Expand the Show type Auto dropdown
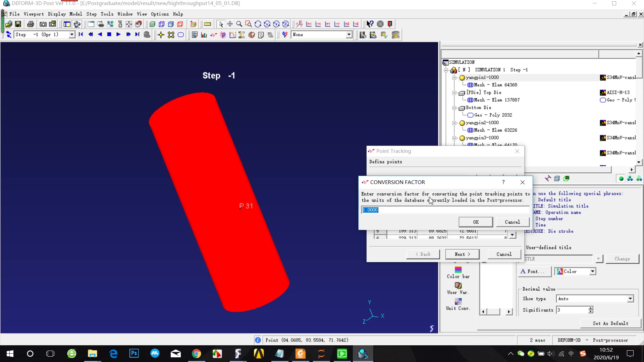 click(x=630, y=299)
